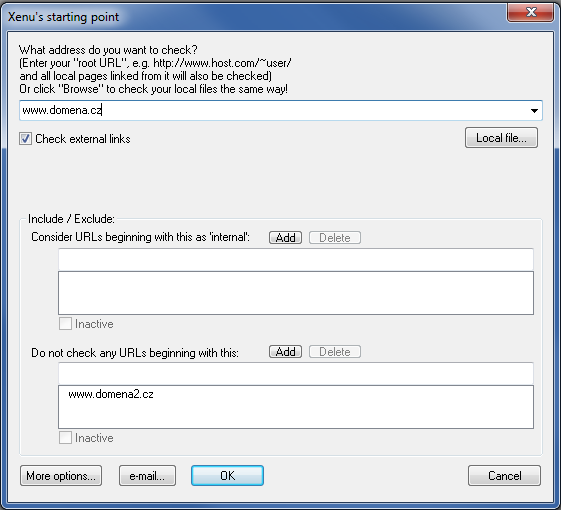Close the Xenu's starting point dialog

(531, 13)
